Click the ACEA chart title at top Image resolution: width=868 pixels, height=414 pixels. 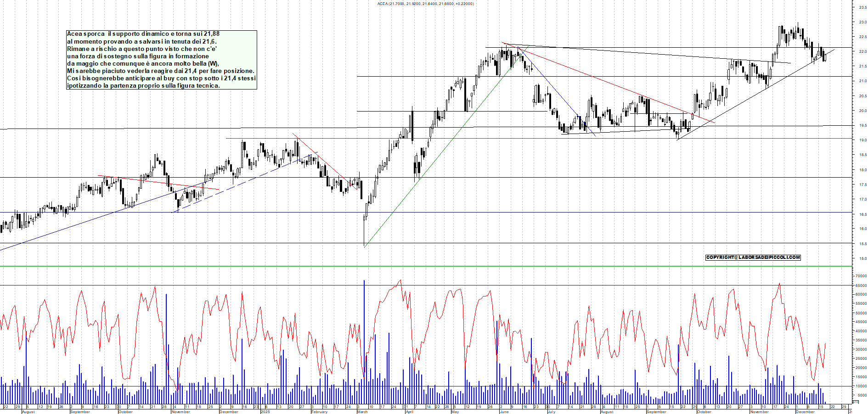click(425, 4)
